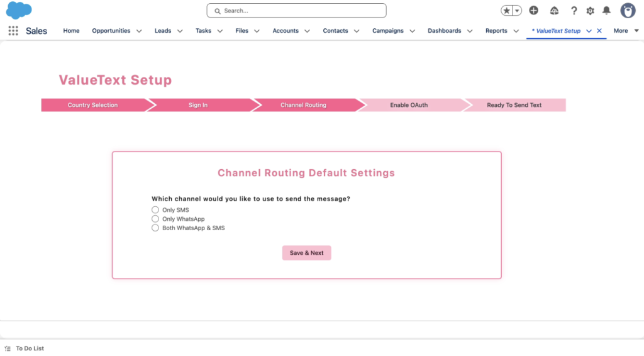
Task: Open the user profile avatar
Action: tap(628, 11)
